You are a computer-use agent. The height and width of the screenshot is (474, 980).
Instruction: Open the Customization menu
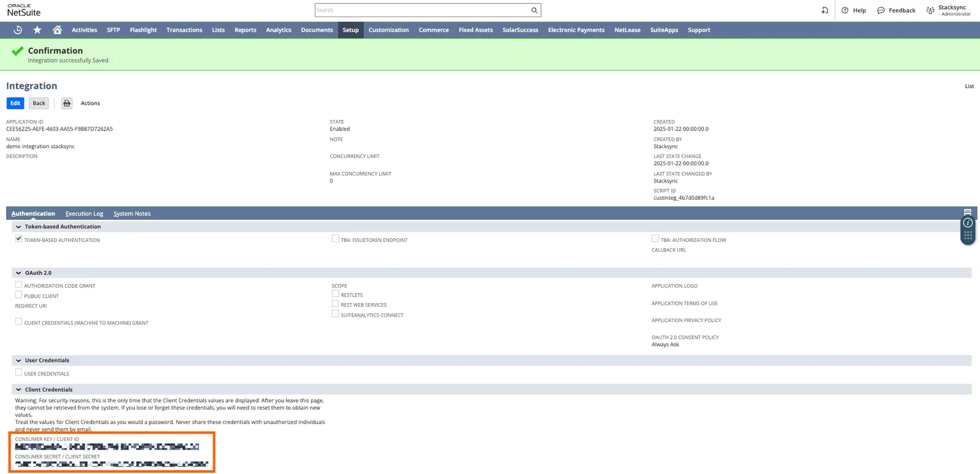coord(388,30)
